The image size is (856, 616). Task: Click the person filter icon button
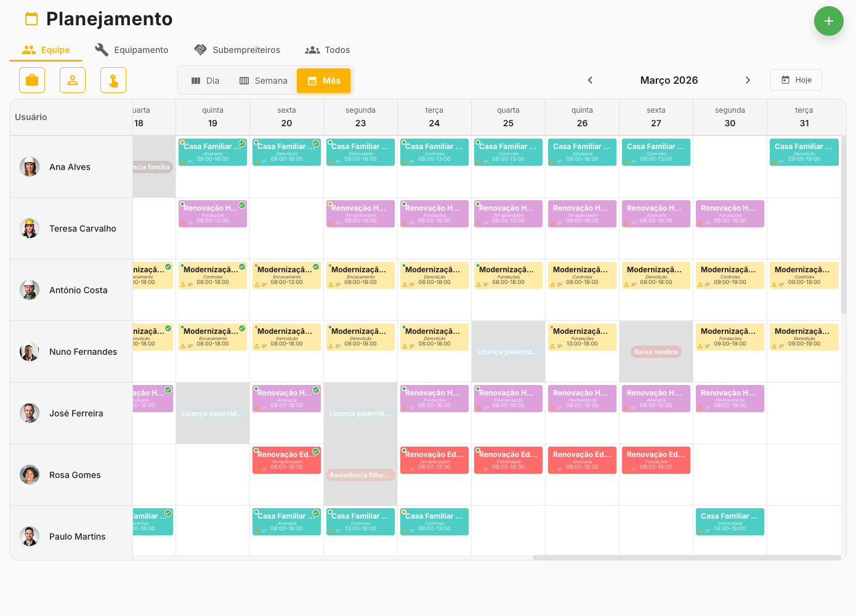pyautogui.click(x=73, y=80)
